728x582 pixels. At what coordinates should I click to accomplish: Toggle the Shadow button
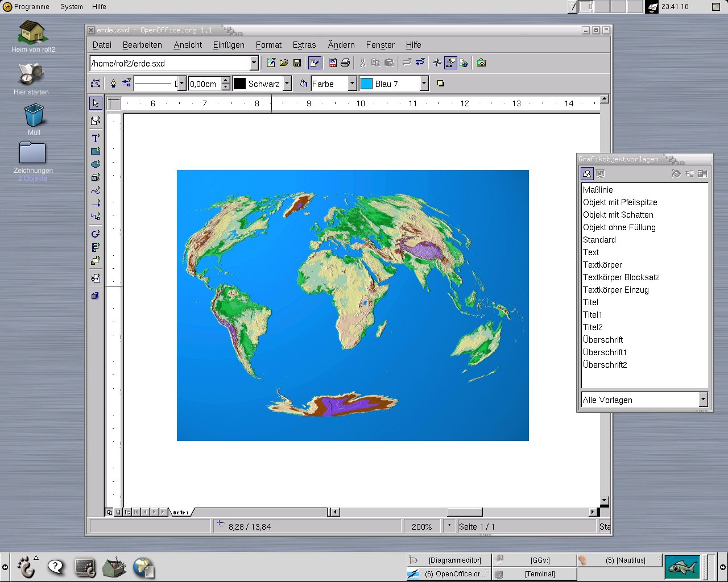[x=440, y=84]
